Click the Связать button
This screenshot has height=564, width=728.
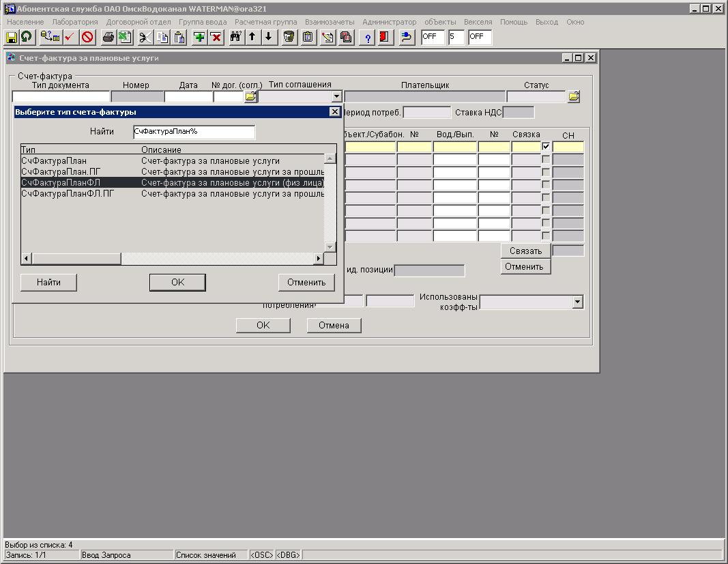click(525, 251)
